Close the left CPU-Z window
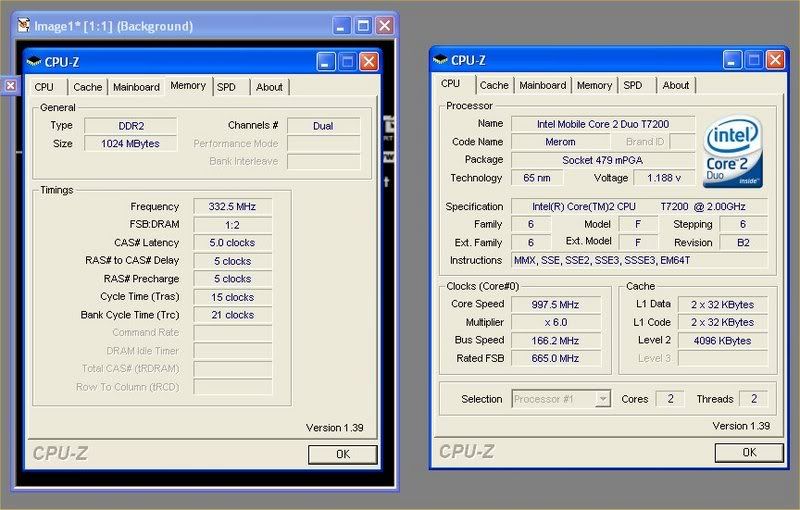Screen dimensions: 800x510 coord(369,62)
